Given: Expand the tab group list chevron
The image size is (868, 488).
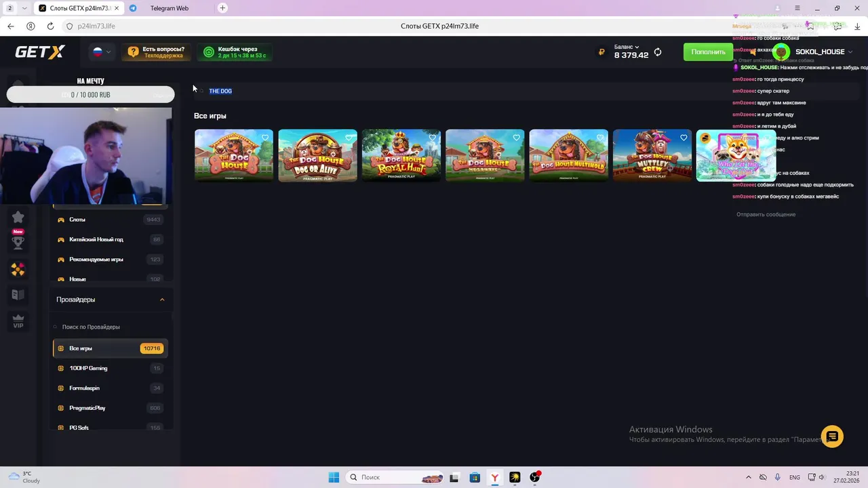Looking at the screenshot, I should point(24,8).
